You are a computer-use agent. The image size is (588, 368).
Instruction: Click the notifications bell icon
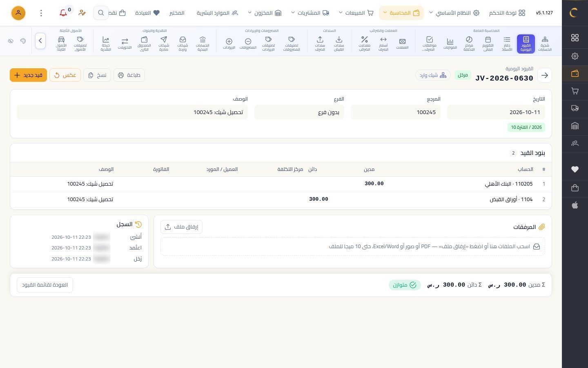point(63,13)
